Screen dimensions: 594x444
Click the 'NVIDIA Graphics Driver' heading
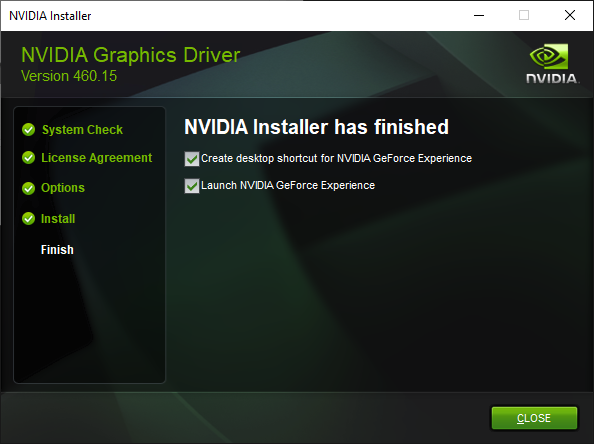click(131, 55)
